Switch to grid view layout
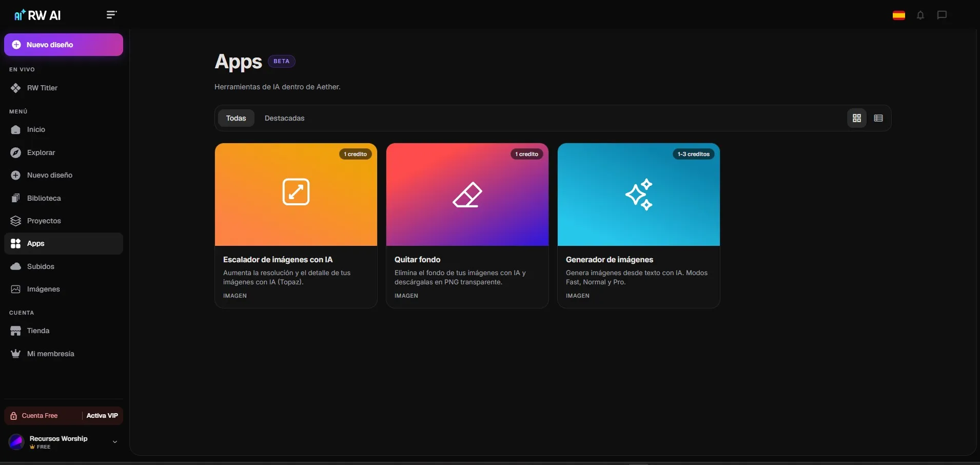 (857, 118)
